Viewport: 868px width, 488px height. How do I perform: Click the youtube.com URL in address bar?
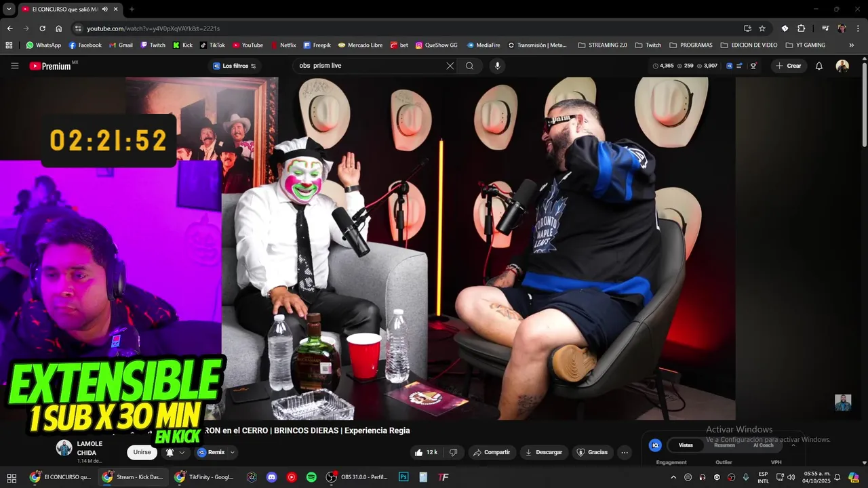[x=153, y=28]
